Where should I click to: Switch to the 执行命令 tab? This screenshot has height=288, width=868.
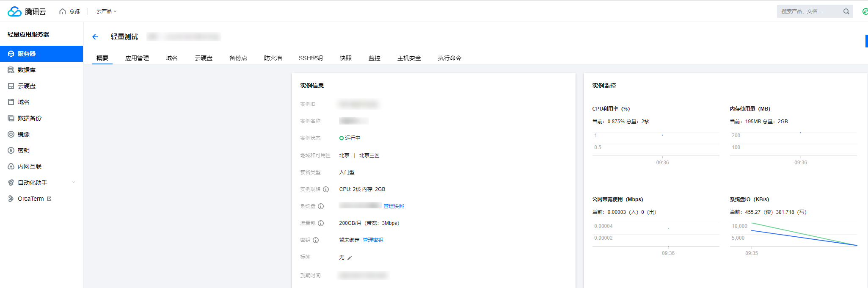[450, 58]
